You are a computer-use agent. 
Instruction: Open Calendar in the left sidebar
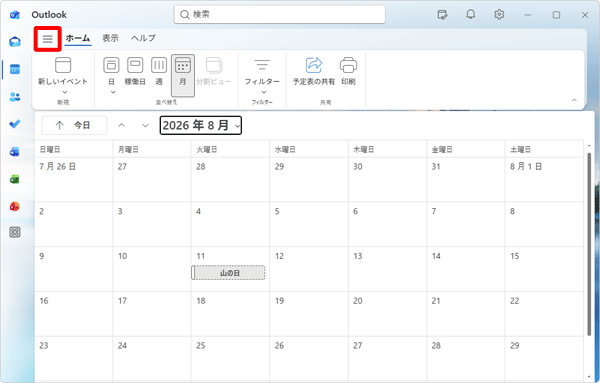(15, 69)
